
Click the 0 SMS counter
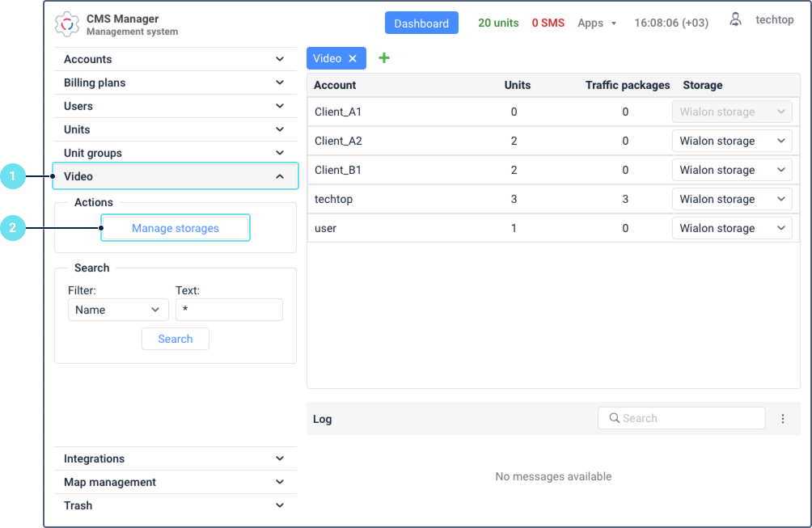click(x=548, y=23)
